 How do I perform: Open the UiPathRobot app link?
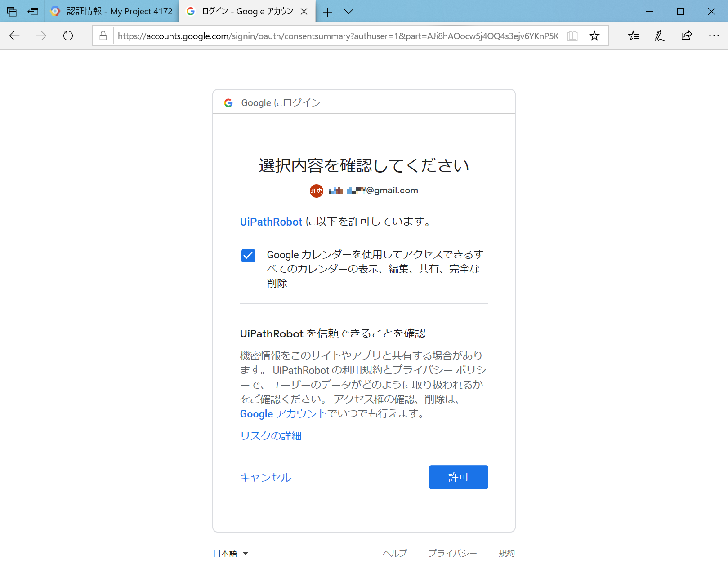point(271,222)
